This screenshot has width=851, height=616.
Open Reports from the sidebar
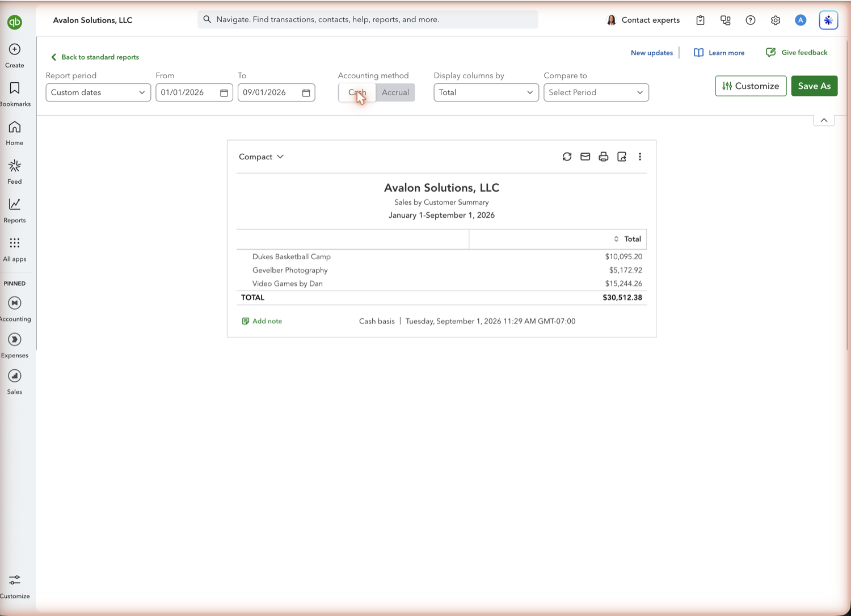click(15, 211)
